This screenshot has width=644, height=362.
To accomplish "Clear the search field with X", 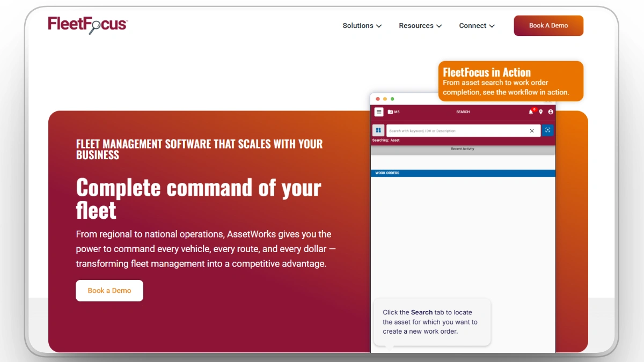I will click(x=532, y=130).
